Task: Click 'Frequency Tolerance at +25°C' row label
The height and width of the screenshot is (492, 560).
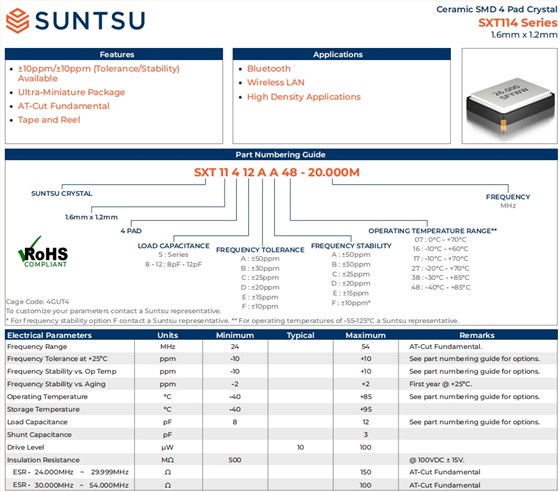Action: pos(57,359)
